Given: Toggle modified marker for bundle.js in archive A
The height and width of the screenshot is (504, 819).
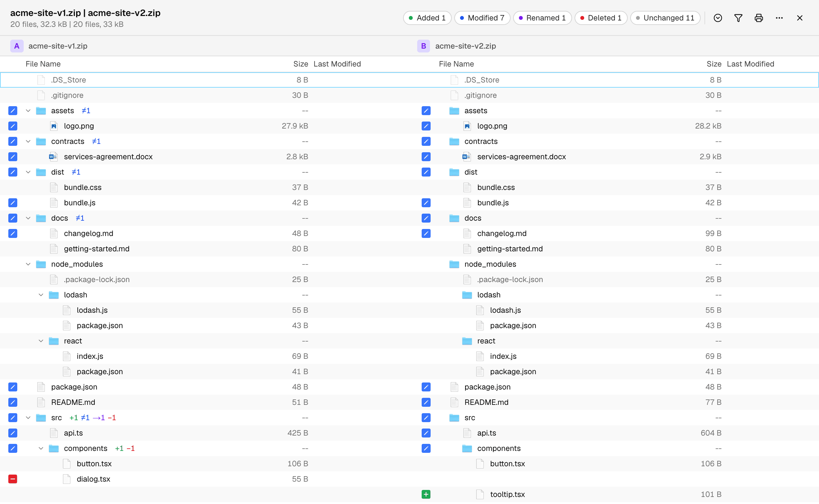Looking at the screenshot, I should point(13,203).
